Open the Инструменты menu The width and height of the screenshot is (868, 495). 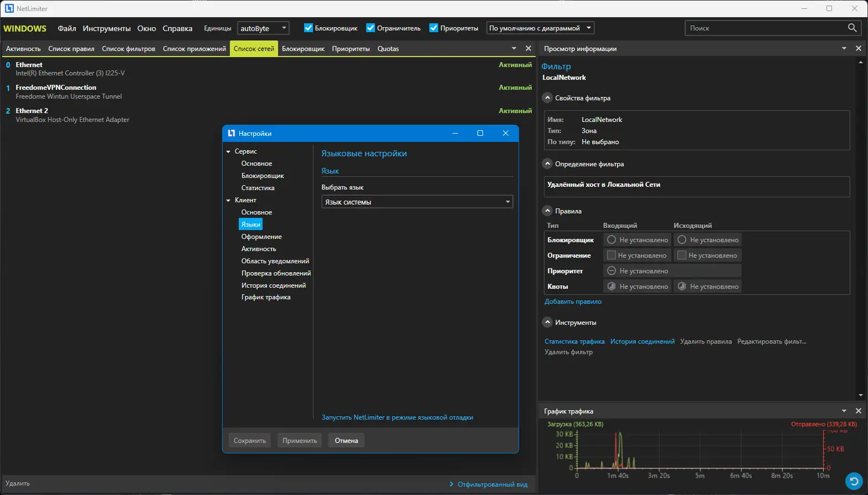click(106, 28)
